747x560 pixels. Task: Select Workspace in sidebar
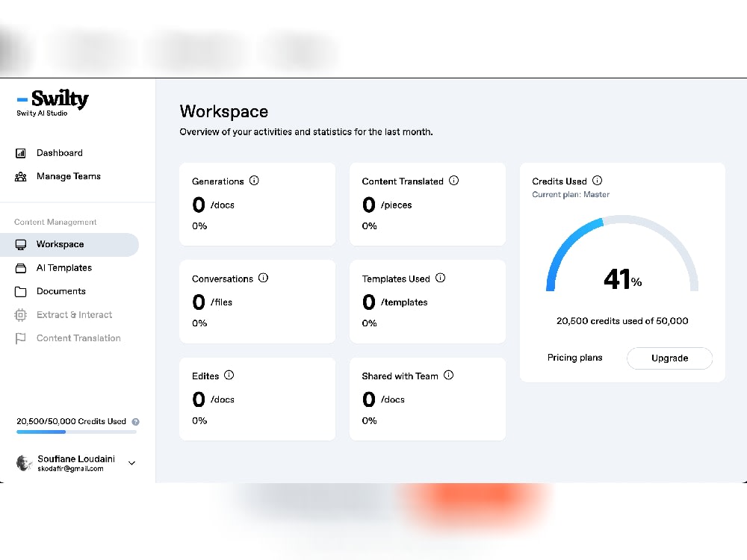coord(69,244)
